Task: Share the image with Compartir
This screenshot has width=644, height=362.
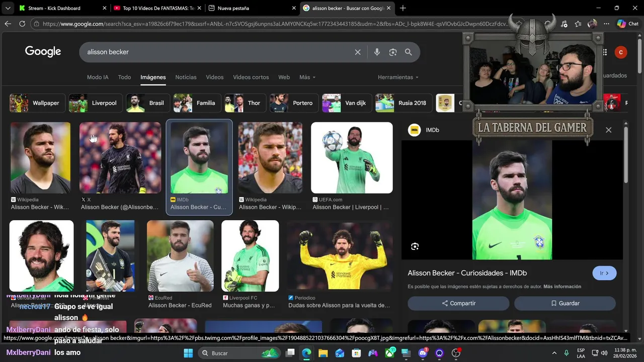Action: [x=458, y=303]
